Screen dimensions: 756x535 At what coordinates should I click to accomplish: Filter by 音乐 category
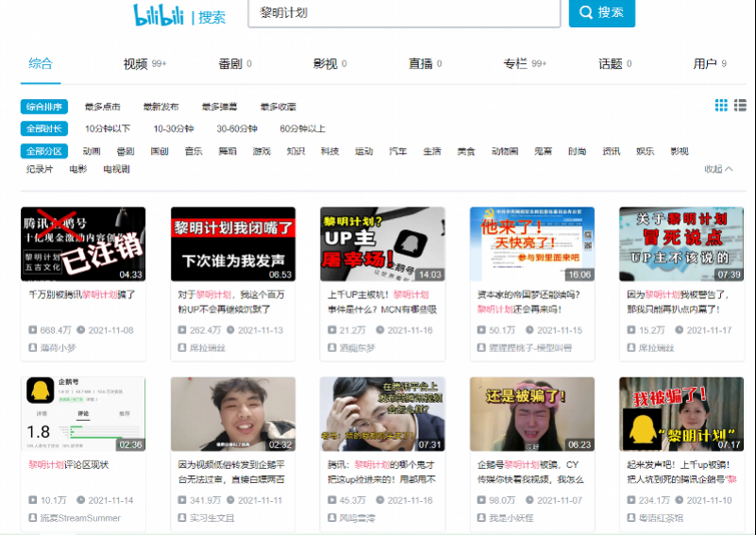tap(193, 151)
